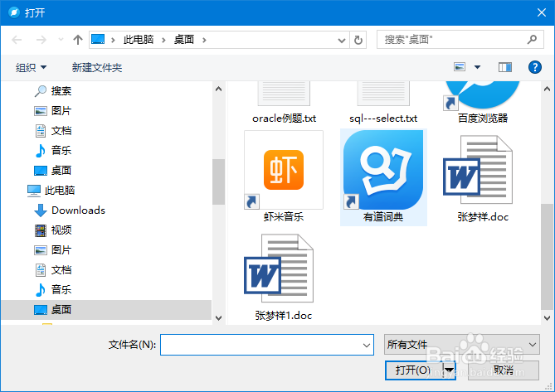Select highlighted 桌面 under 此电脑

click(x=106, y=310)
